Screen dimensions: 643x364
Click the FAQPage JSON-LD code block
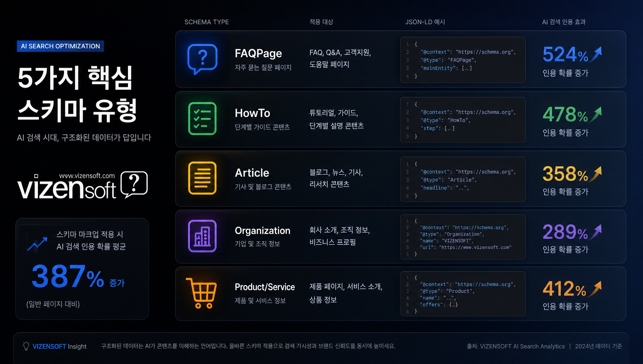point(462,60)
